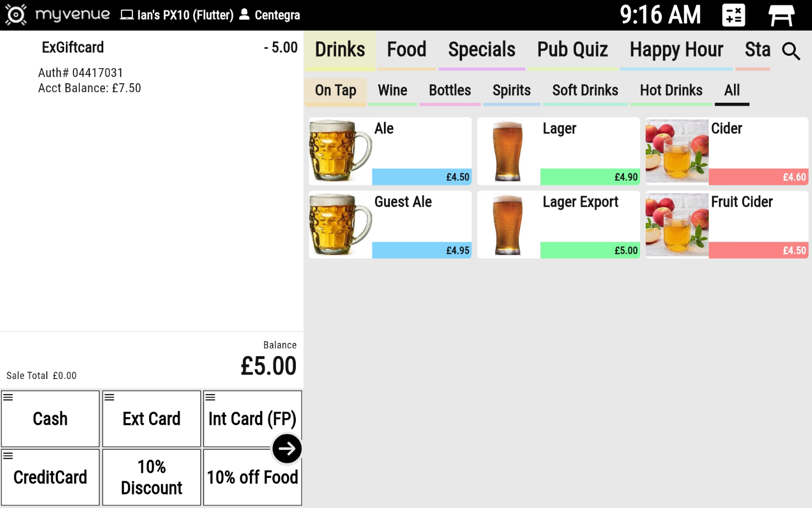Open the table layout icon
Image resolution: width=812 pixels, height=508 pixels.
(x=781, y=15)
